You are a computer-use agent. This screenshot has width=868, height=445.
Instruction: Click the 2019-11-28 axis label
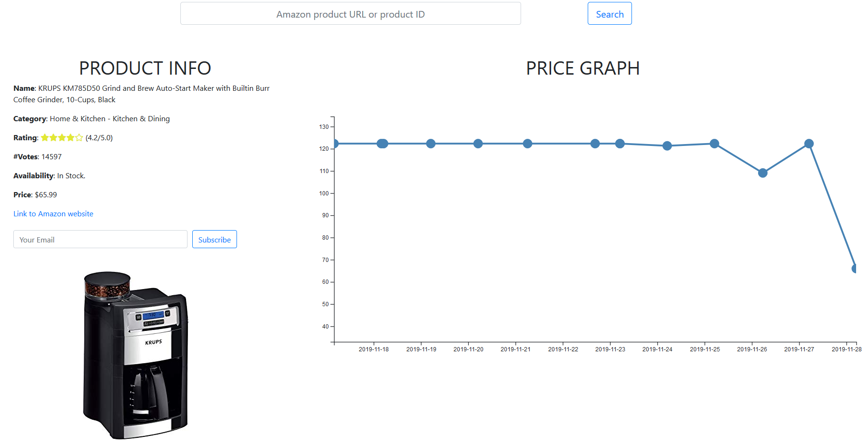[847, 349]
